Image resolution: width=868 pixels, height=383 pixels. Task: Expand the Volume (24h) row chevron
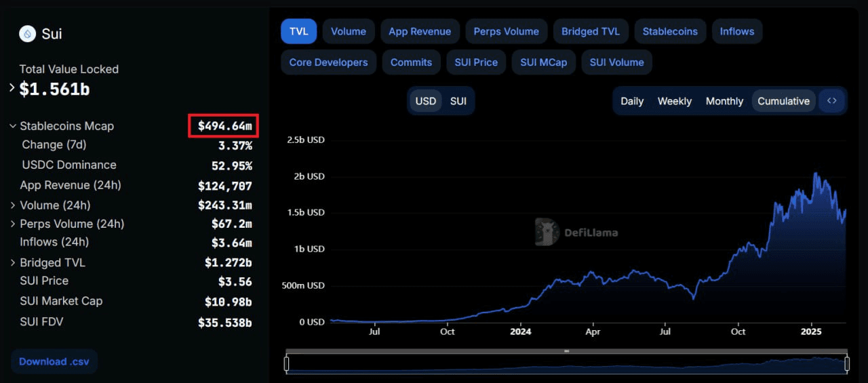coord(13,205)
